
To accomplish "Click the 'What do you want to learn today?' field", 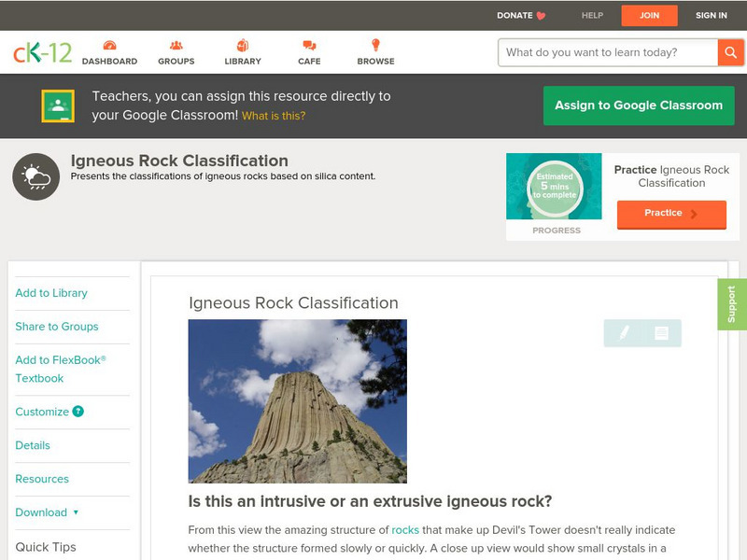I will pyautogui.click(x=607, y=52).
